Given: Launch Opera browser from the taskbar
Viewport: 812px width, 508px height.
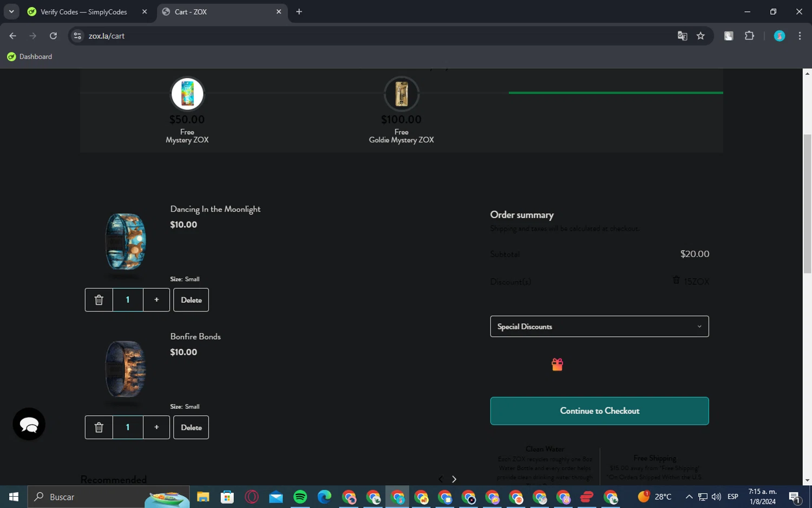Looking at the screenshot, I should tap(252, 497).
